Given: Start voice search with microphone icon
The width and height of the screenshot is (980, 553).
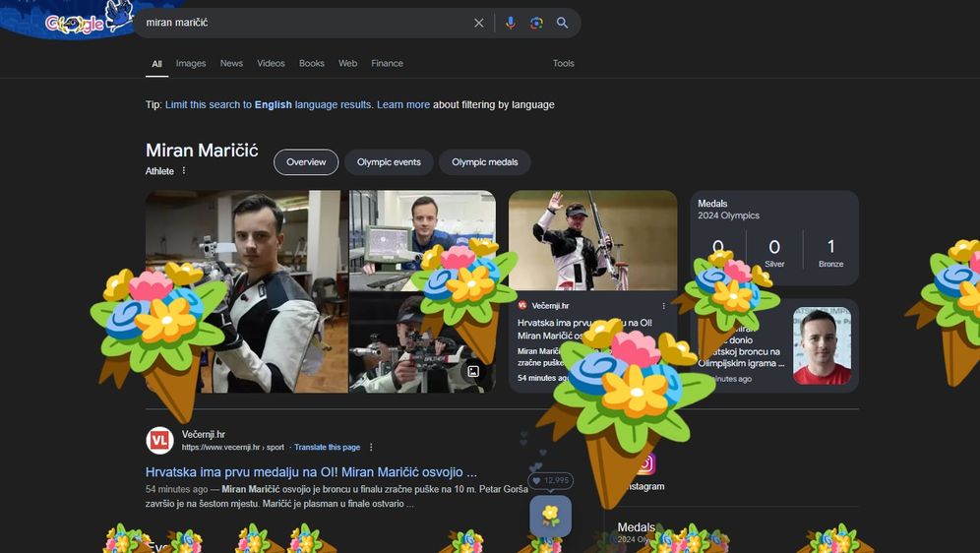Looking at the screenshot, I should coord(511,23).
